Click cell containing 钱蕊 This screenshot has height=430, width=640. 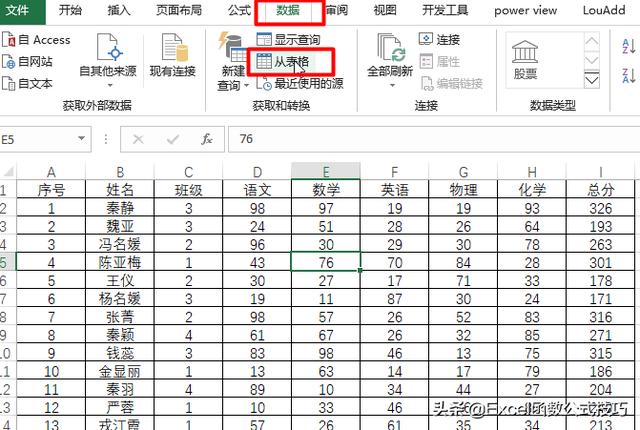coord(120,352)
